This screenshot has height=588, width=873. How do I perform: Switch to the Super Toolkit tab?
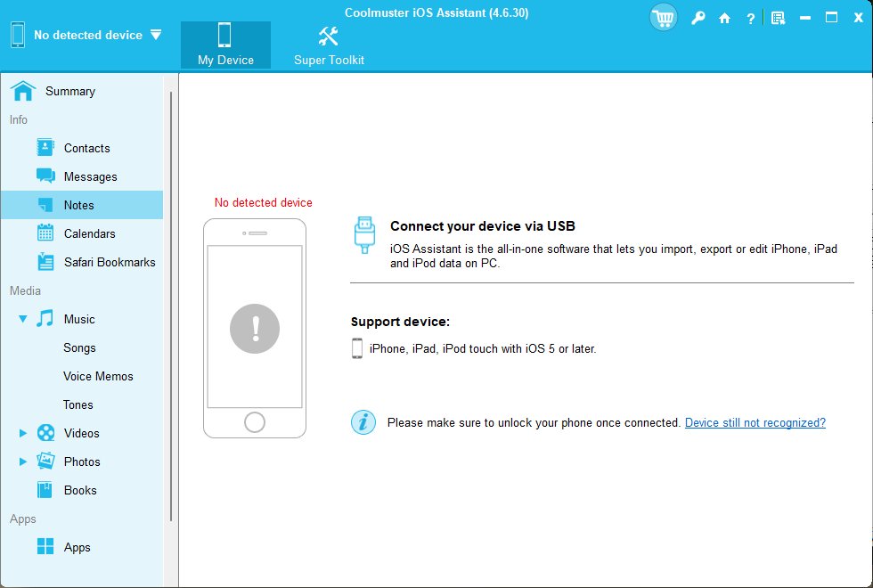[x=329, y=45]
